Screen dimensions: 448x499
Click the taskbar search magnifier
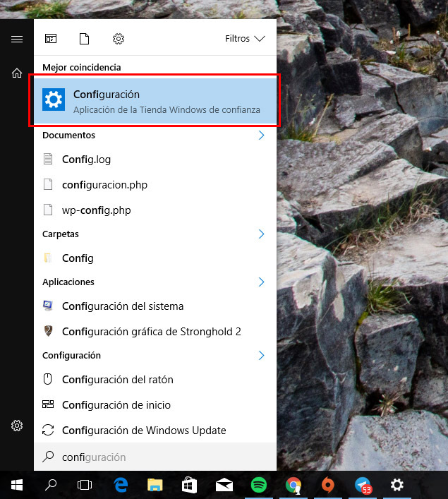tap(51, 485)
